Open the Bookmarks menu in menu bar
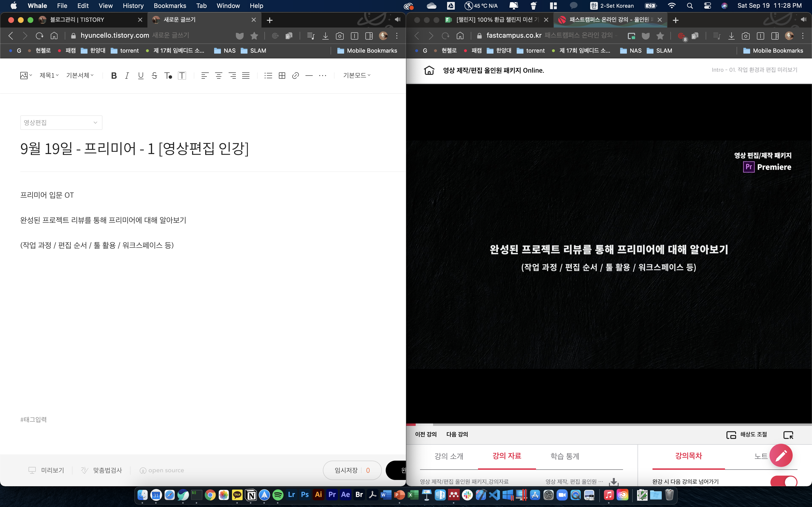The width and height of the screenshot is (812, 507). (x=170, y=6)
